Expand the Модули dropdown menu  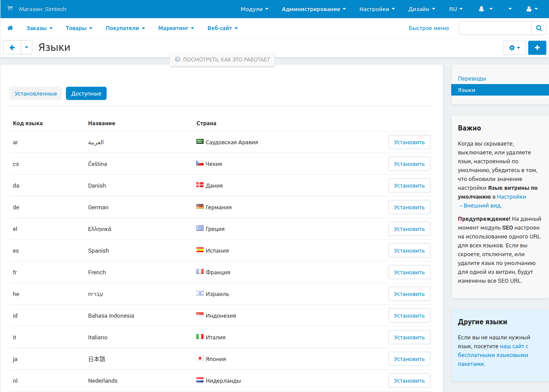pos(254,9)
